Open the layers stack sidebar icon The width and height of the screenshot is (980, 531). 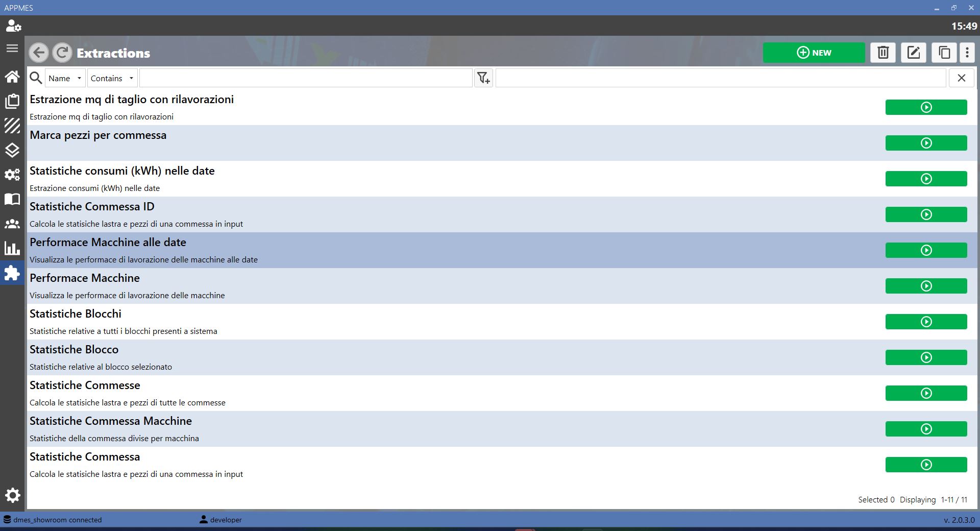pyautogui.click(x=12, y=150)
